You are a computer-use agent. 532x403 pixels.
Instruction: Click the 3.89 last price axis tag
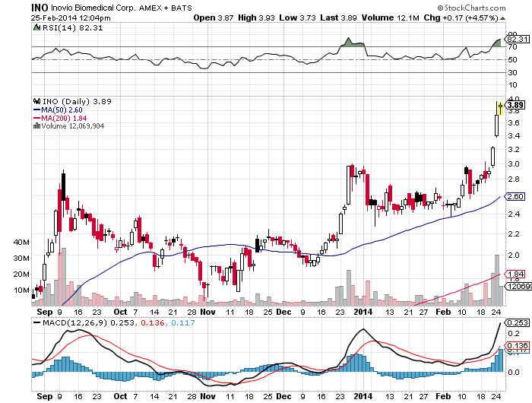(x=515, y=105)
